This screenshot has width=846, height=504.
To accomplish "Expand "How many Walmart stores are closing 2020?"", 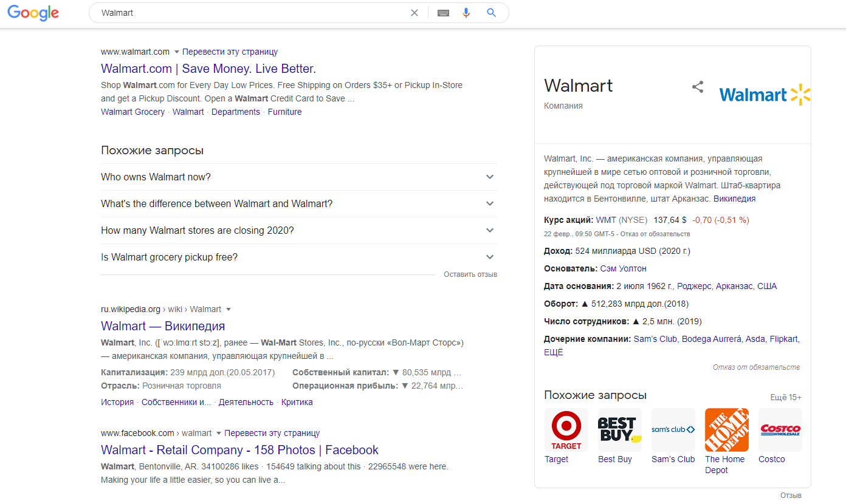I will 490,231.
